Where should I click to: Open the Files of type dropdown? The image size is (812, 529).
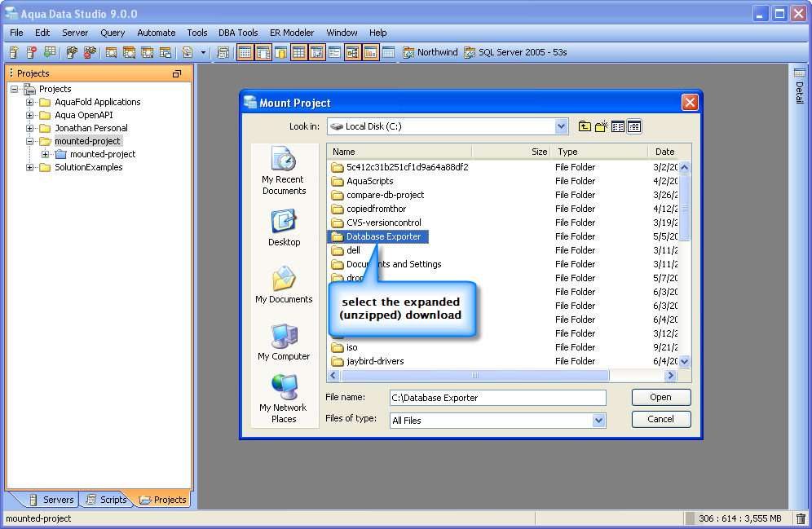point(598,421)
